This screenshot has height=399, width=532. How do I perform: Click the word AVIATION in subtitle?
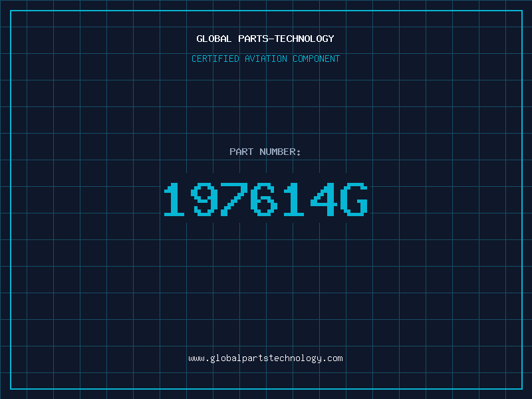pos(265,59)
